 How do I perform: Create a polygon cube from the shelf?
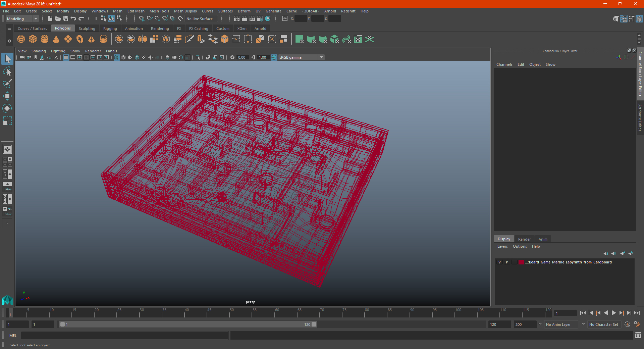tap(33, 39)
